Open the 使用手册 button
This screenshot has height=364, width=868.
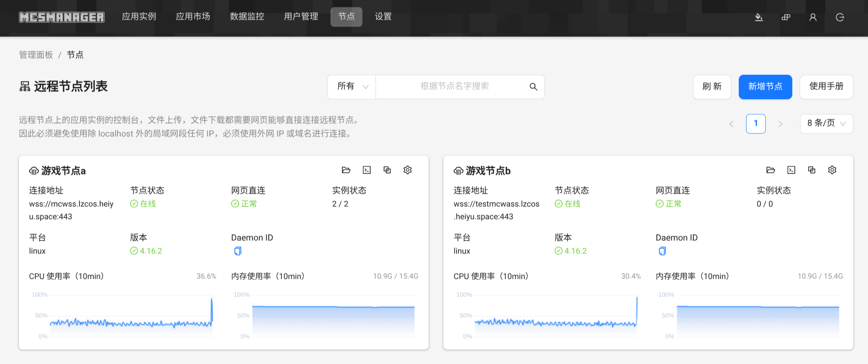(826, 87)
